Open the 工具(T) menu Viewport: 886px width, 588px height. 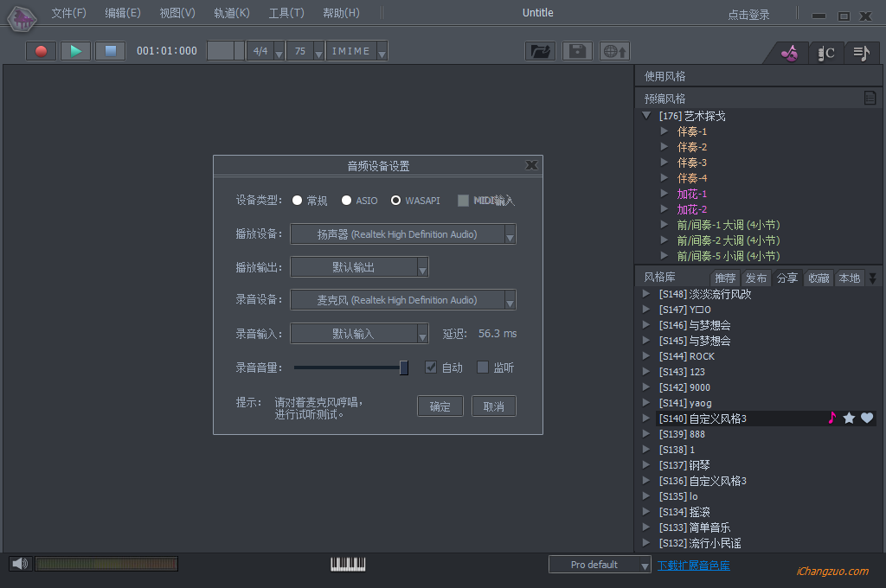pos(286,13)
